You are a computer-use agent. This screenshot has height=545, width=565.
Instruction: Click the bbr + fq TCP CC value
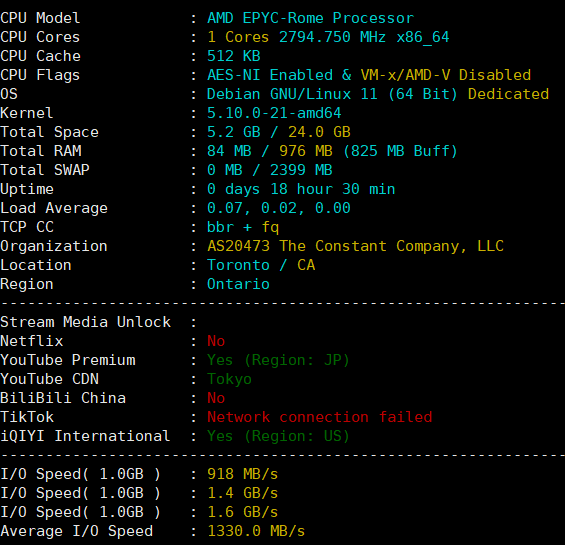(243, 227)
